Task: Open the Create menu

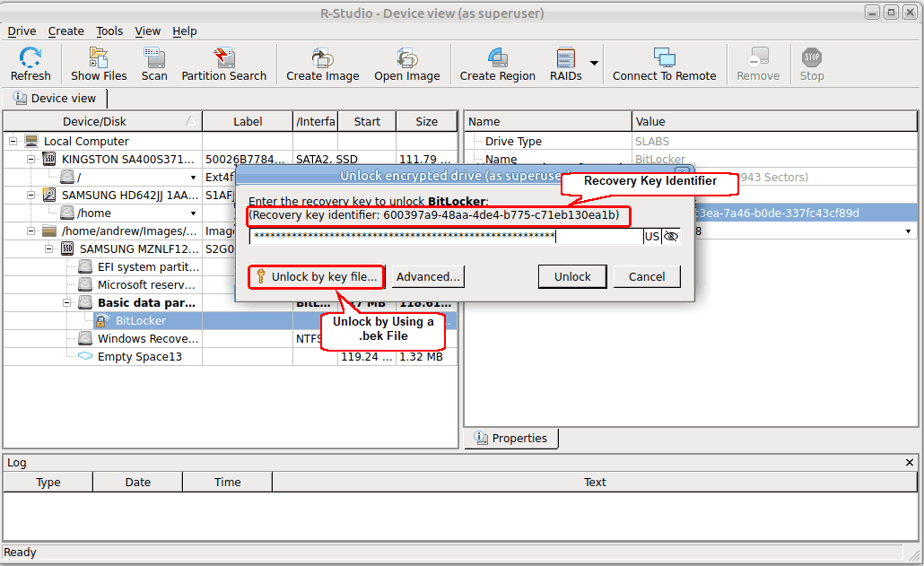Action: [x=66, y=31]
